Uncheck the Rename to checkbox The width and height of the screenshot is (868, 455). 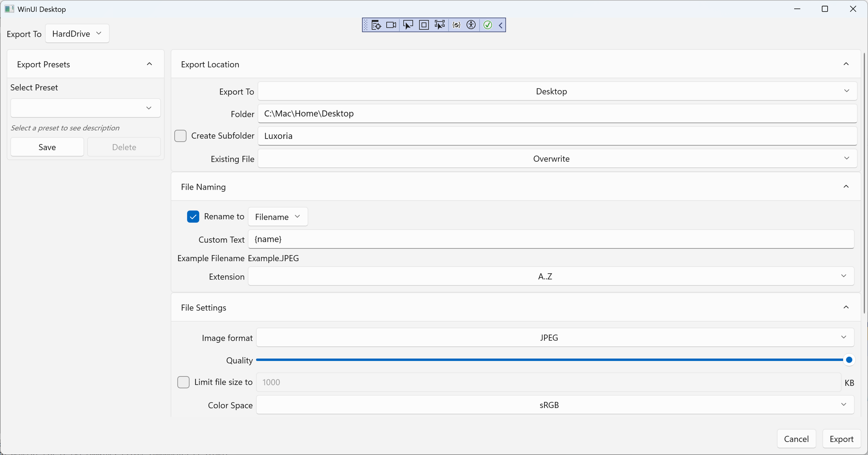193,217
